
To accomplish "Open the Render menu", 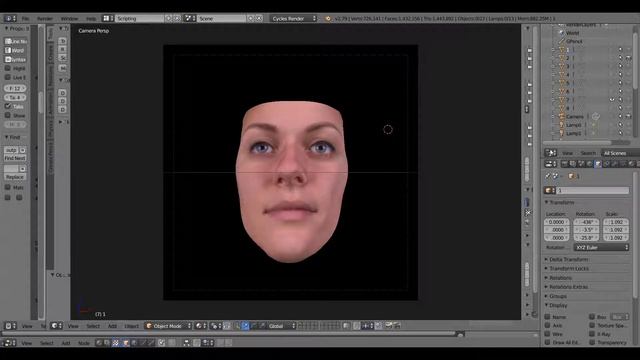I will click(x=45, y=19).
